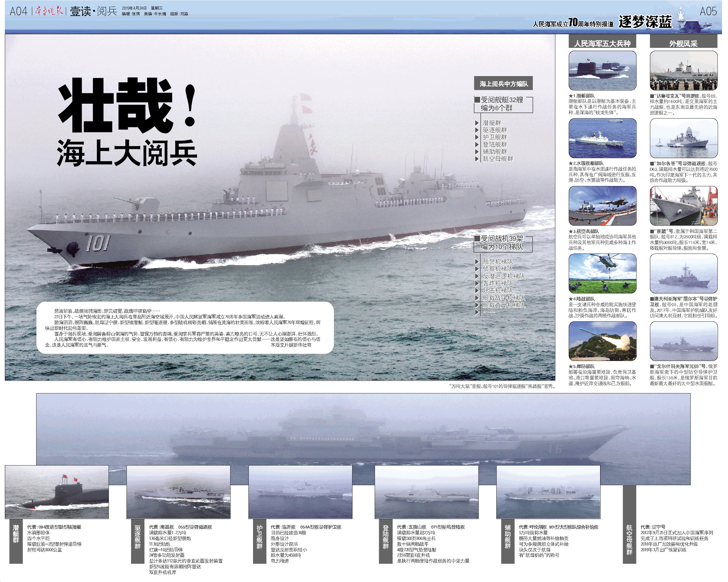Open the helicopter rappelling photo for 陆战部队
This screenshot has height=582, width=728.
click(602, 273)
